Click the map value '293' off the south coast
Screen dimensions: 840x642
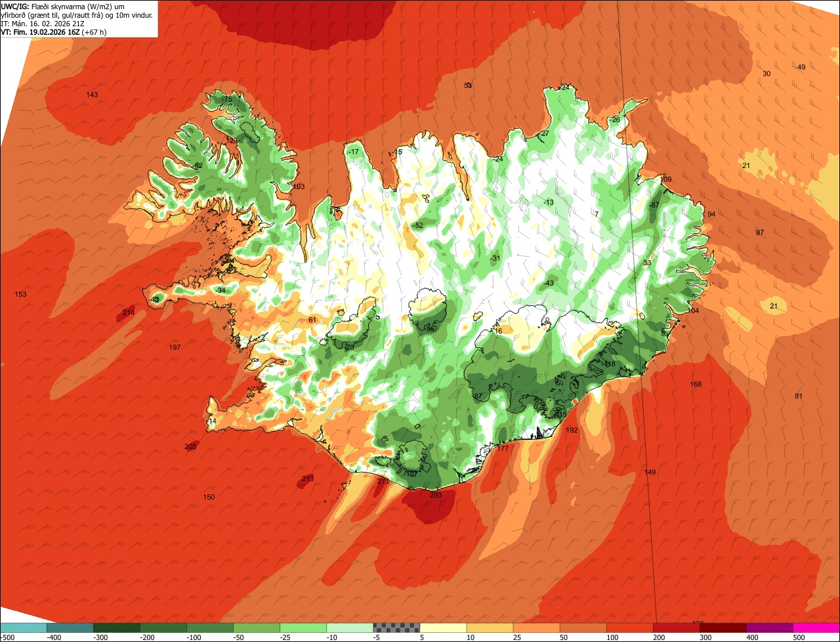[x=436, y=496]
